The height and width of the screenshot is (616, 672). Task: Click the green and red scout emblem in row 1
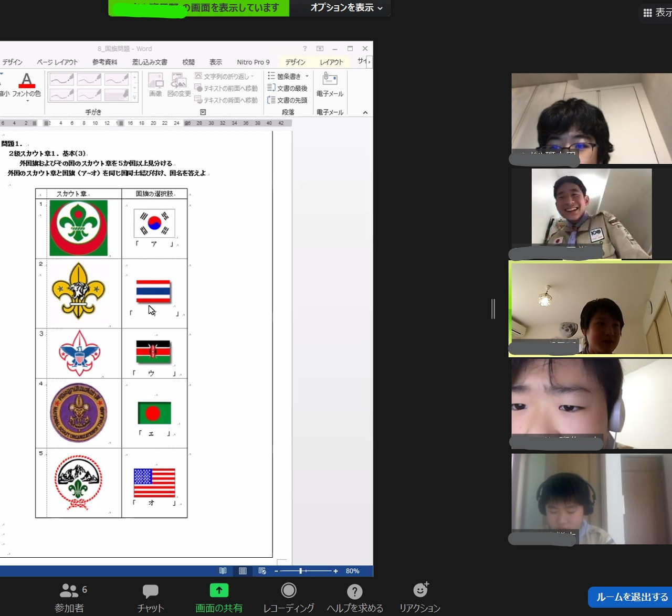pyautogui.click(x=79, y=228)
